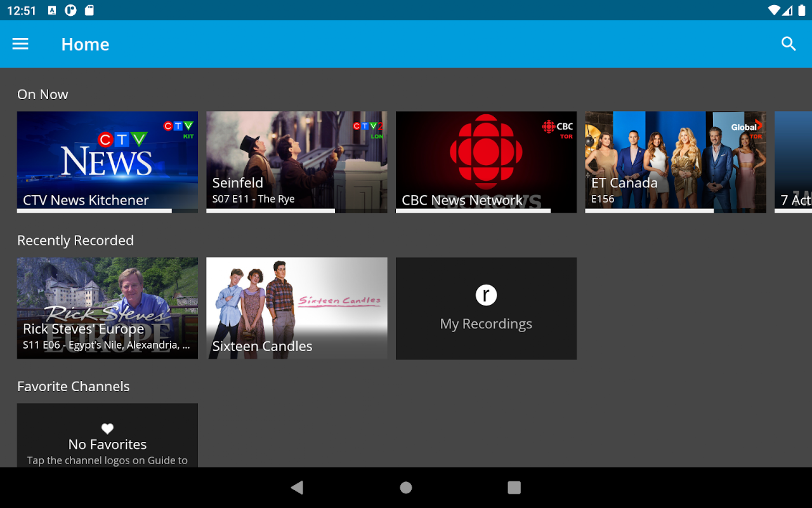The width and height of the screenshot is (812, 508).
Task: Tap the heart icon above No Favorites
Action: (x=107, y=429)
